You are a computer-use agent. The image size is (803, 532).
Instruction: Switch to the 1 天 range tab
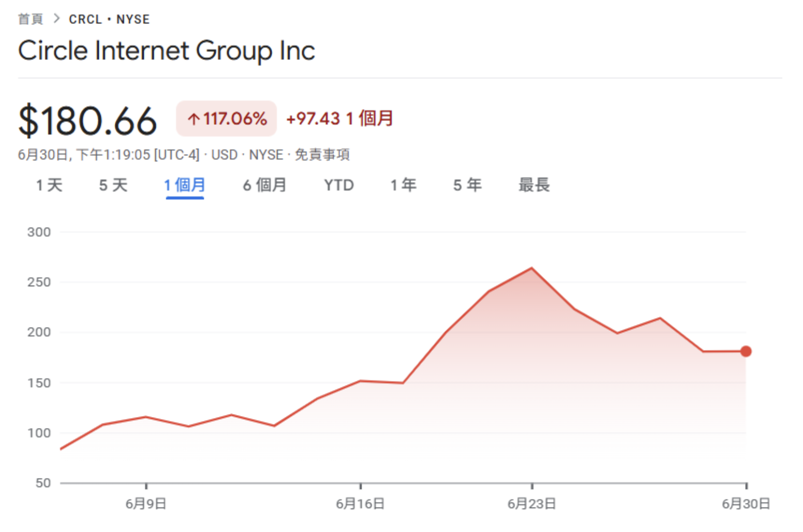[49, 185]
